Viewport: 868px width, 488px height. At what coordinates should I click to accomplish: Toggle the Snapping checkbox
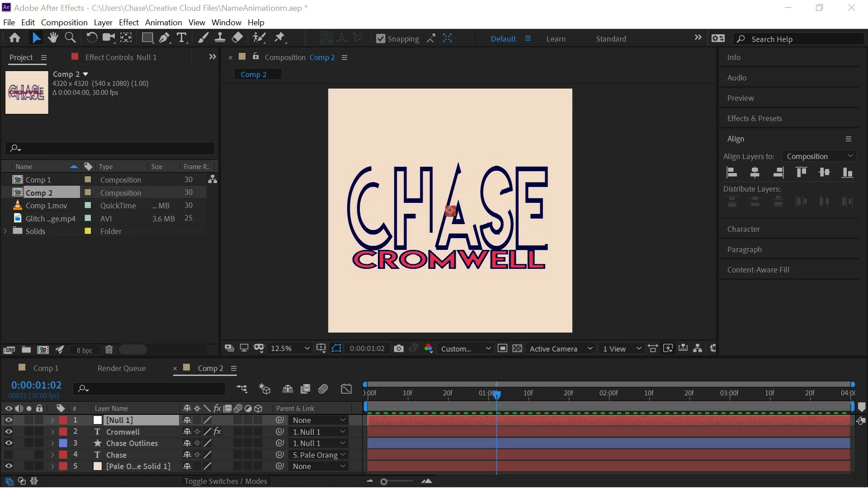click(381, 39)
